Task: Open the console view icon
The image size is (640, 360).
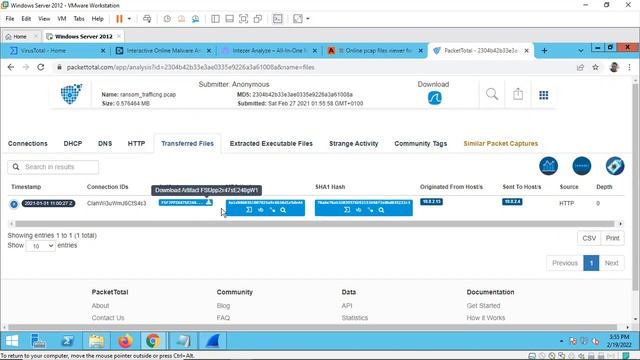Action: 278,19
